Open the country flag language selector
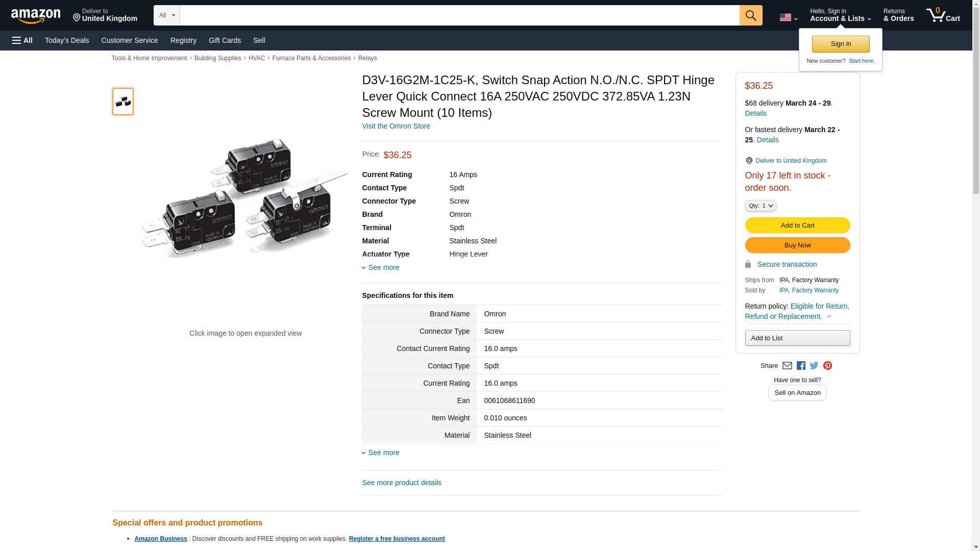 click(x=788, y=17)
